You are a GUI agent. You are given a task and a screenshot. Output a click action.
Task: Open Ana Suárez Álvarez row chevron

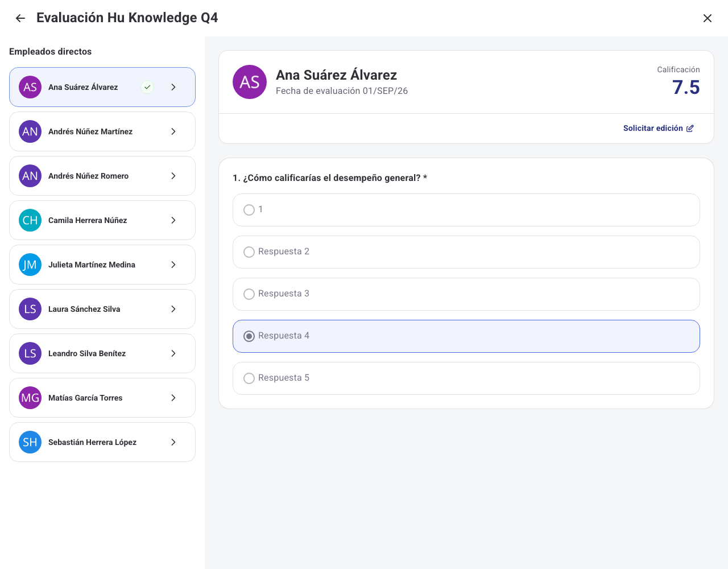pos(173,87)
